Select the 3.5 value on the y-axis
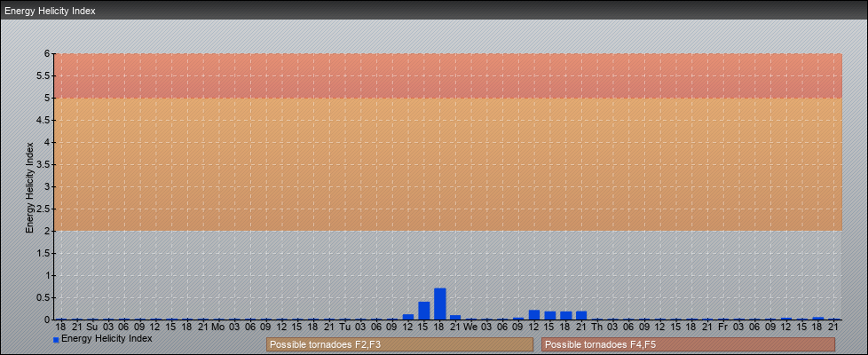Viewport: 868px width, 355px height. (43, 164)
